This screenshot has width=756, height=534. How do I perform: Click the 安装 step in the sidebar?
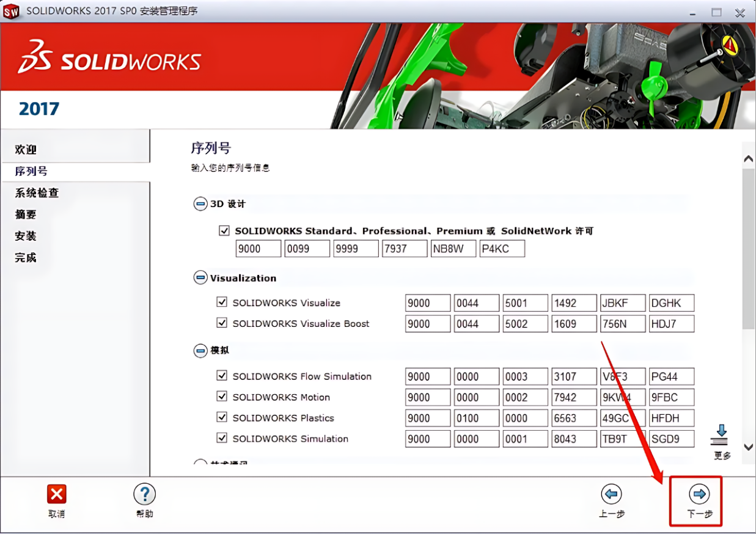pyautogui.click(x=26, y=236)
